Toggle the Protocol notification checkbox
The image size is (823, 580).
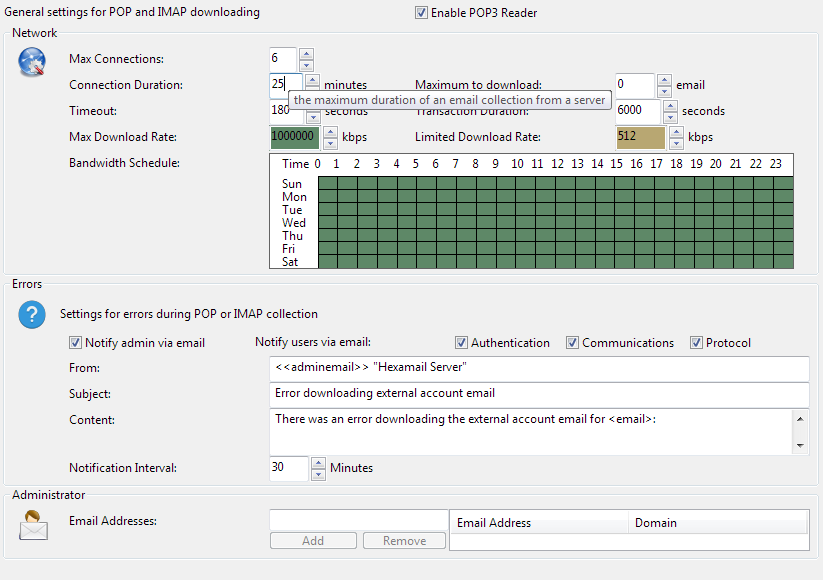click(x=697, y=343)
